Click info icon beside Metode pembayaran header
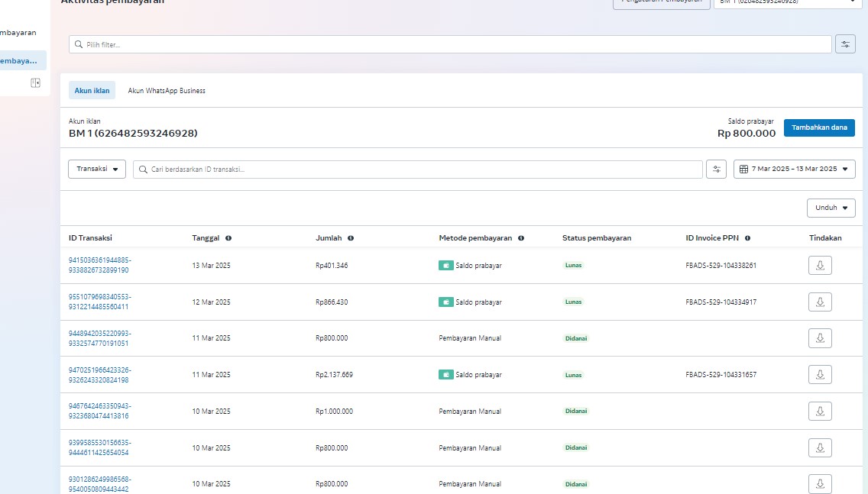This screenshot has width=868, height=494. pos(521,238)
